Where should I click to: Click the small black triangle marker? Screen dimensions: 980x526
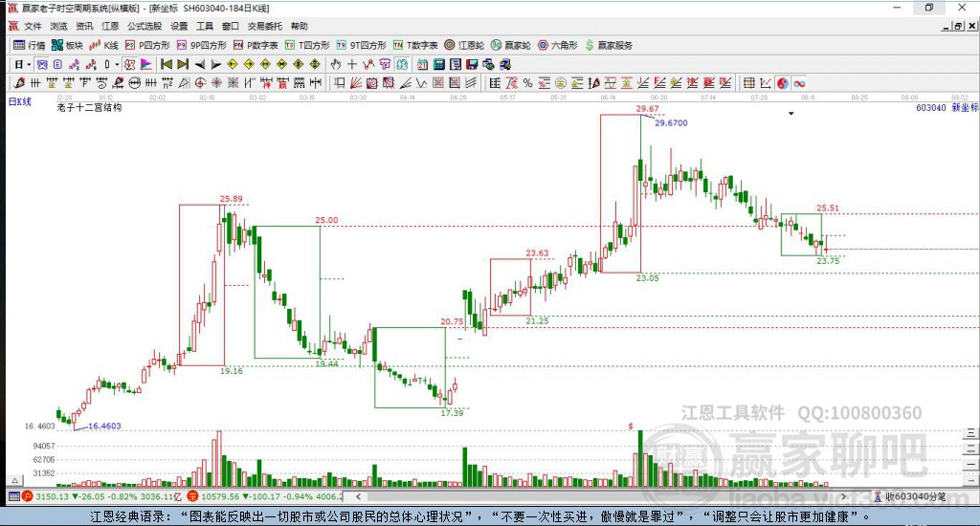pyautogui.click(x=791, y=114)
